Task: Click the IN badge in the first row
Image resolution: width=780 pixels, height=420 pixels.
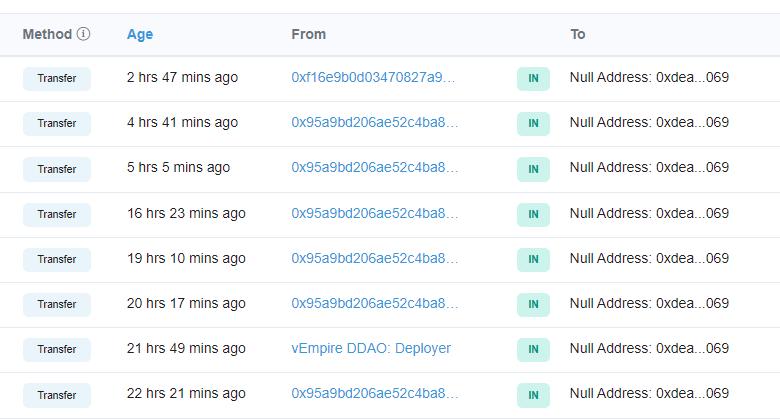Action: [x=533, y=79]
